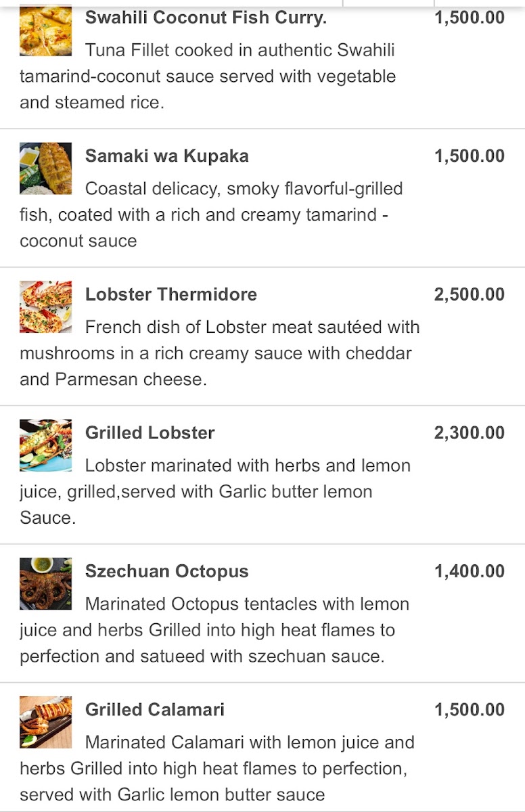The height and width of the screenshot is (812, 525).
Task: Select the 2,300.00 Grilled Lobster price
Action: tap(469, 432)
